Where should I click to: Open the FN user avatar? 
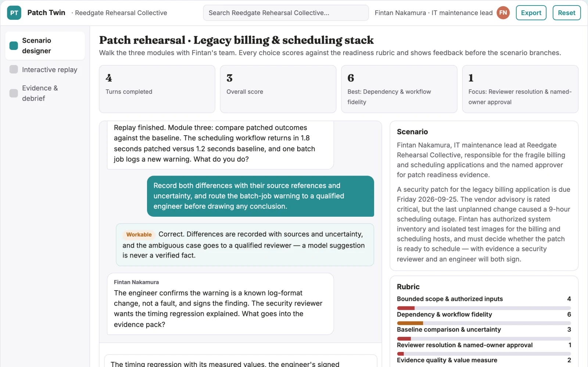click(503, 13)
